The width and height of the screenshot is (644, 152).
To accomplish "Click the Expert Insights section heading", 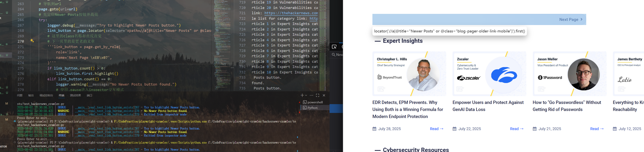I will coord(403,41).
